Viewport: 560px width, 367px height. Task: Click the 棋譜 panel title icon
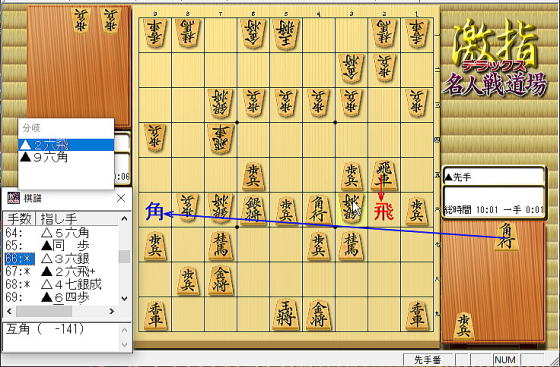tap(13, 198)
